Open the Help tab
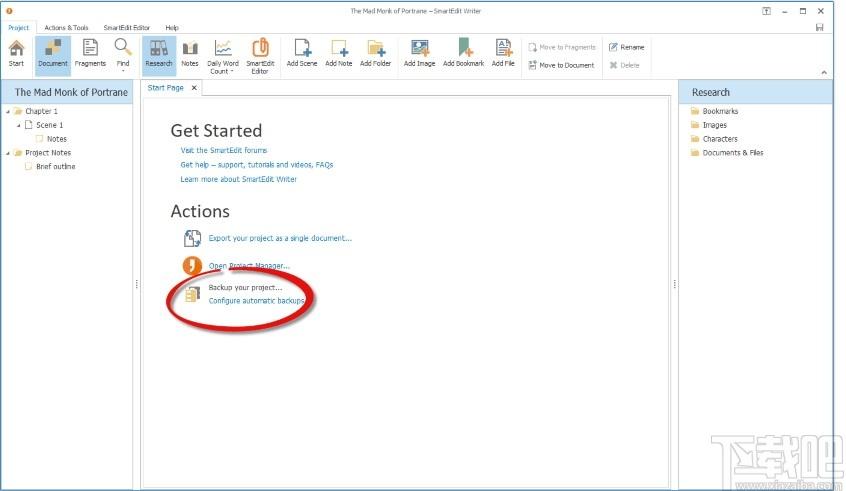Viewport: 846px width, 491px height. click(x=172, y=28)
